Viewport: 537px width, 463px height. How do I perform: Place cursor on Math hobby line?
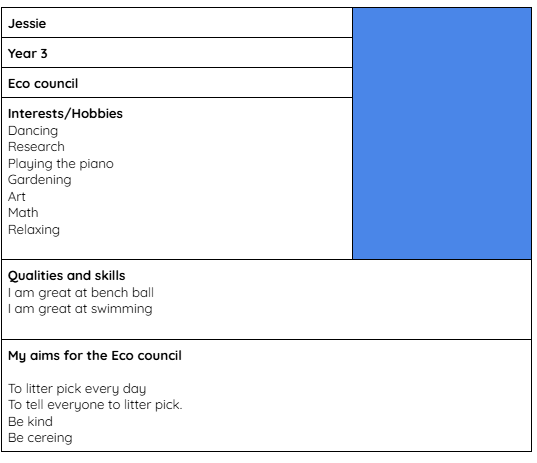(x=23, y=213)
